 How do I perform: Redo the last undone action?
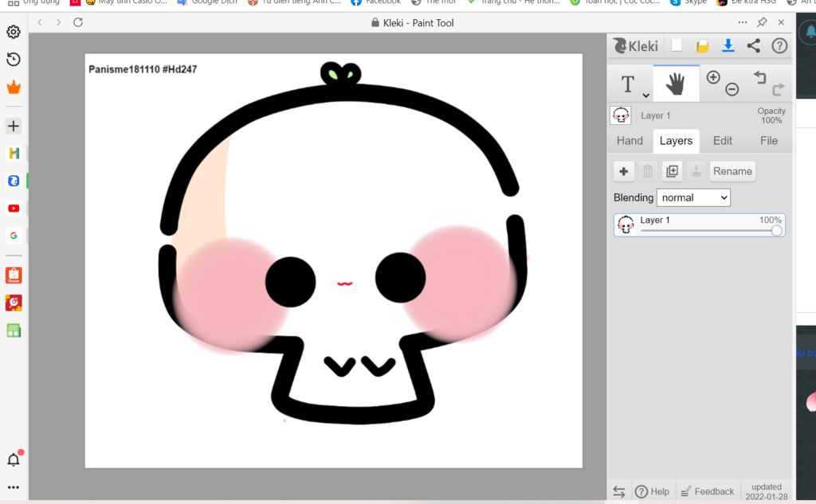click(778, 89)
